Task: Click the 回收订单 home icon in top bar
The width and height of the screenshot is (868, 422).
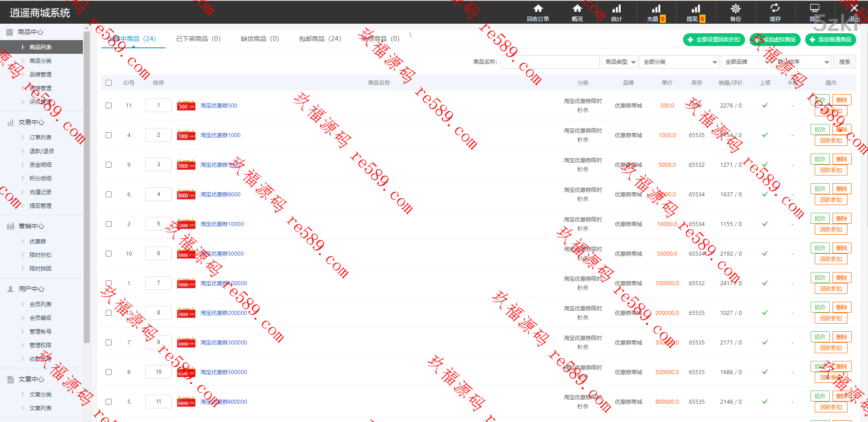Action: [x=538, y=9]
